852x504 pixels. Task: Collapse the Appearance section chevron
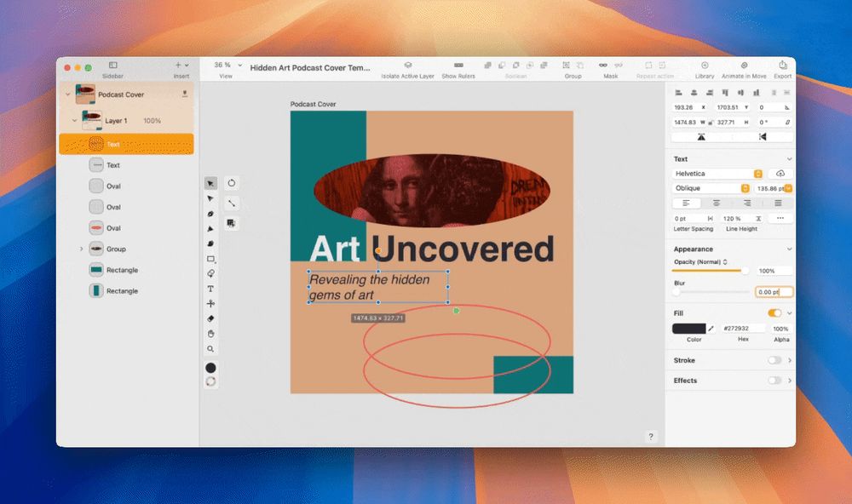tap(789, 249)
